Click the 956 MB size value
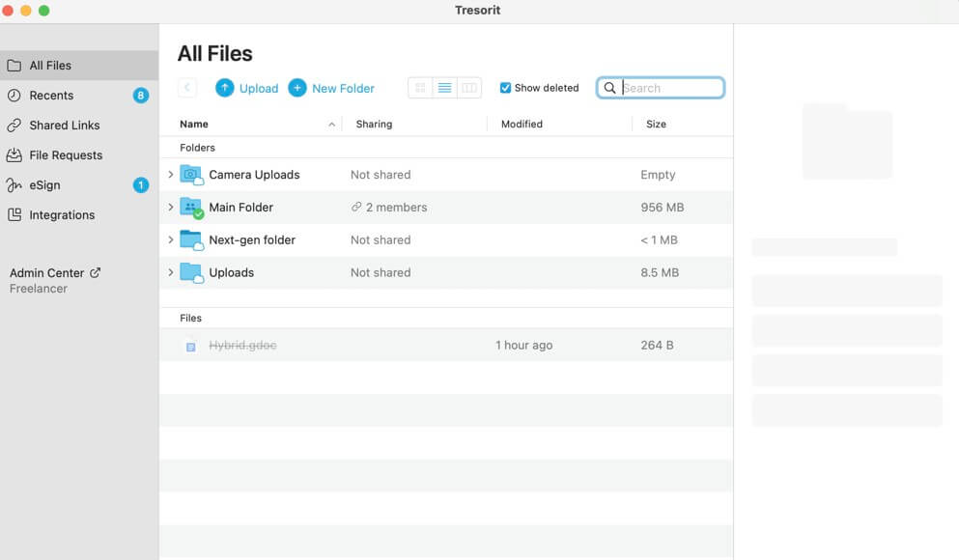 click(663, 208)
